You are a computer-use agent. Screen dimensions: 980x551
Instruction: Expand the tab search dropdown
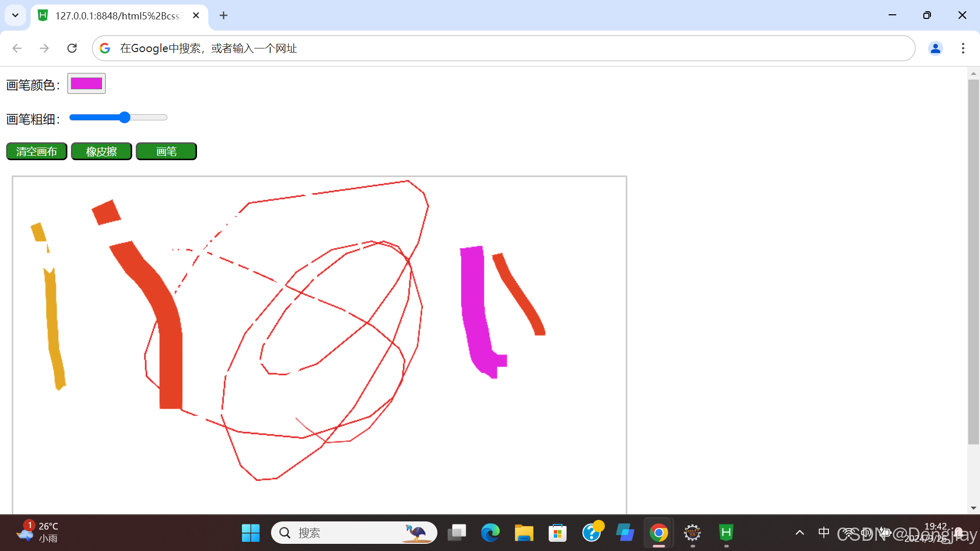(x=15, y=15)
